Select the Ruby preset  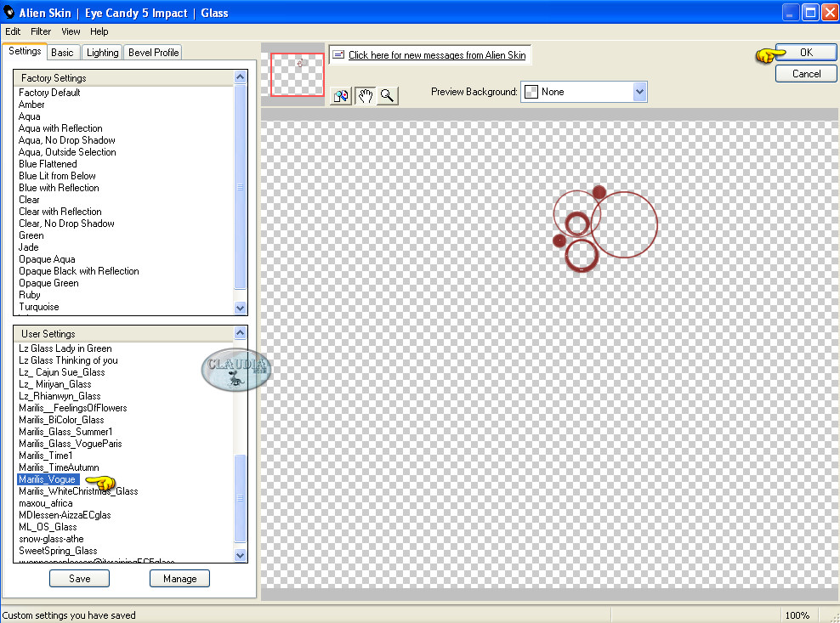pos(30,295)
